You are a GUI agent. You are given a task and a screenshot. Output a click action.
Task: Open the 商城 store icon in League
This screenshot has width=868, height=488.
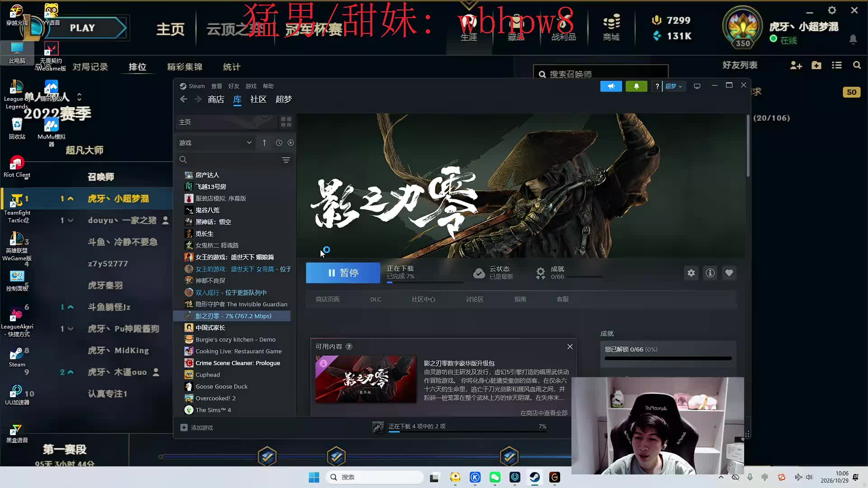click(611, 27)
